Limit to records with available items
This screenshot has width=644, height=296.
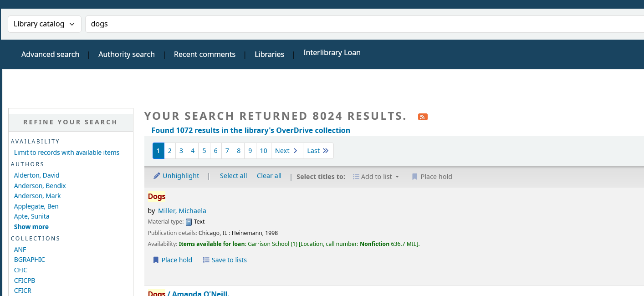[x=66, y=153]
